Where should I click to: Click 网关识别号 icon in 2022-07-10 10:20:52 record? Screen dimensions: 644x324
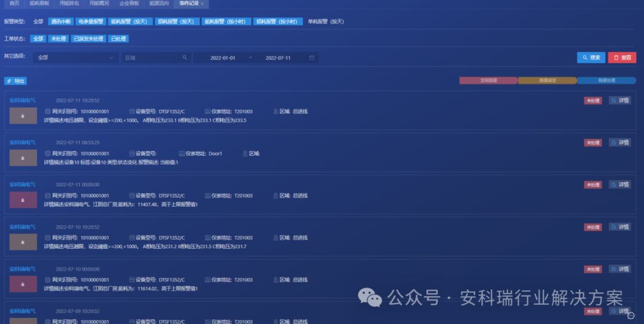pyautogui.click(x=48, y=237)
